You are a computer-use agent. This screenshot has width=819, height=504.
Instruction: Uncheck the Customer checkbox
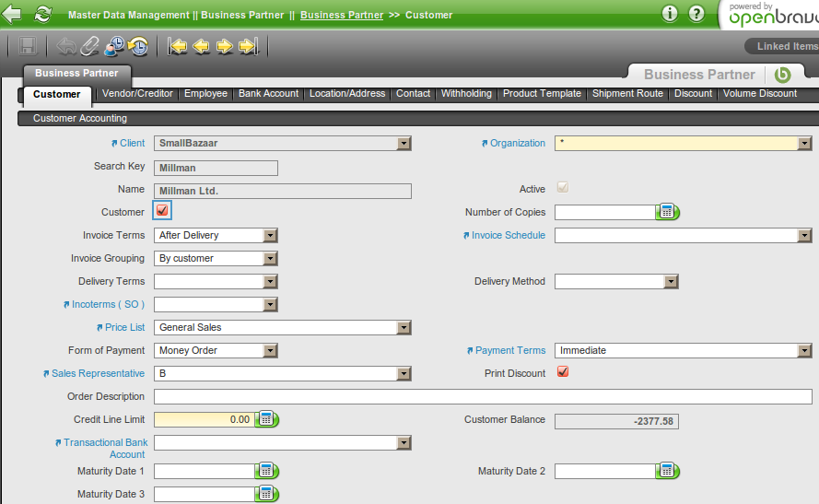coord(162,211)
